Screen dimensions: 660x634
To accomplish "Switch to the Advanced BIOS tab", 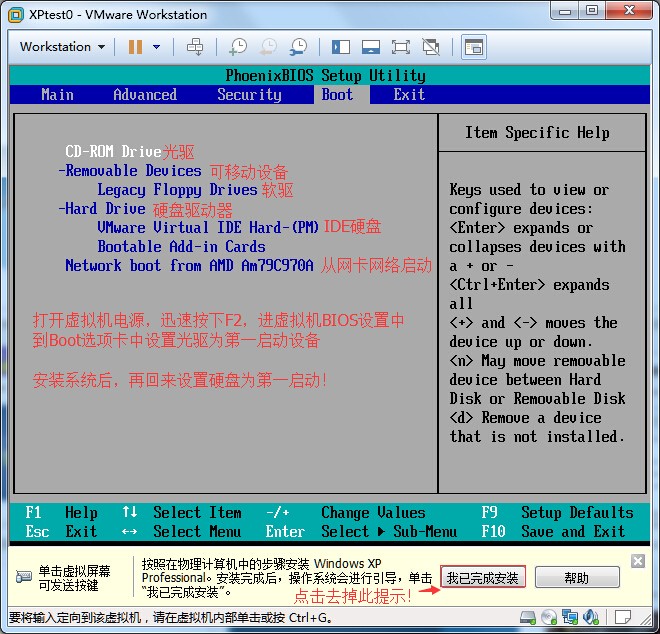I will pos(144,94).
